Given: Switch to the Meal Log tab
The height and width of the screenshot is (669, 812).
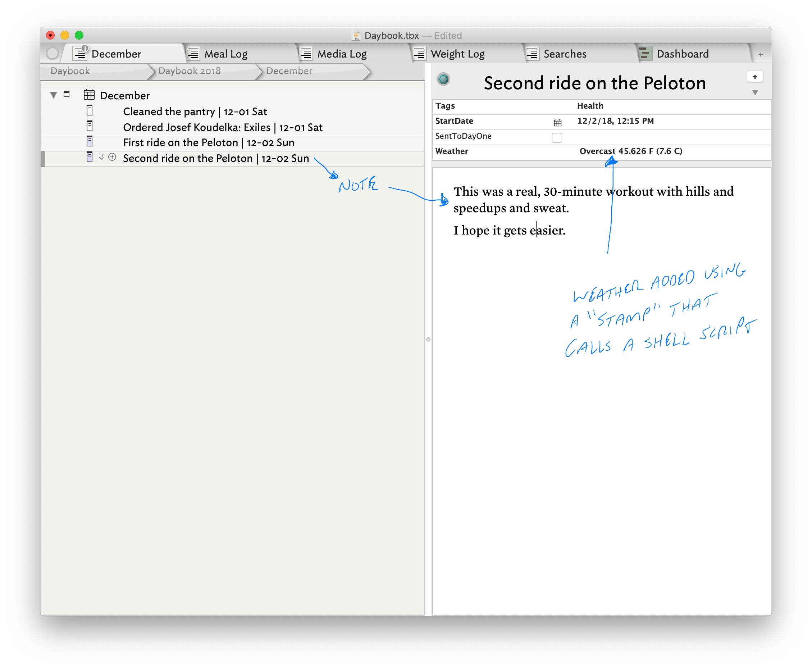Looking at the screenshot, I should [226, 54].
